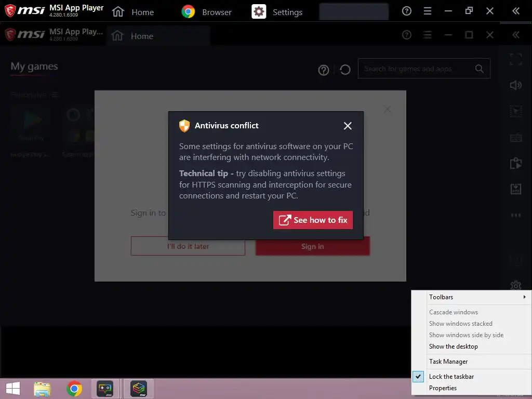Click Show windows side by side entry

[466, 335]
